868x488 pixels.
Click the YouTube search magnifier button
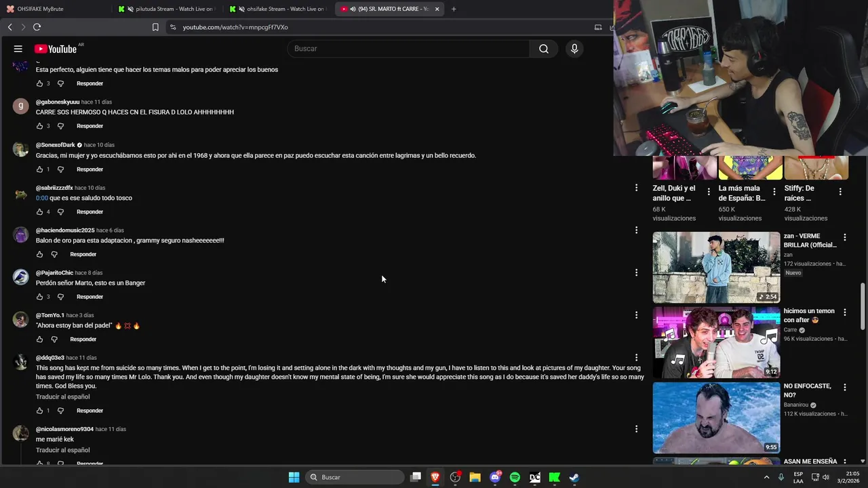[x=544, y=49]
